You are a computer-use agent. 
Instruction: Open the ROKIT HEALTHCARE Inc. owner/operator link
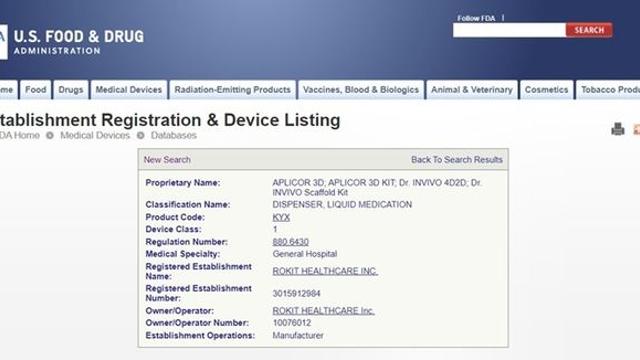[x=323, y=311]
